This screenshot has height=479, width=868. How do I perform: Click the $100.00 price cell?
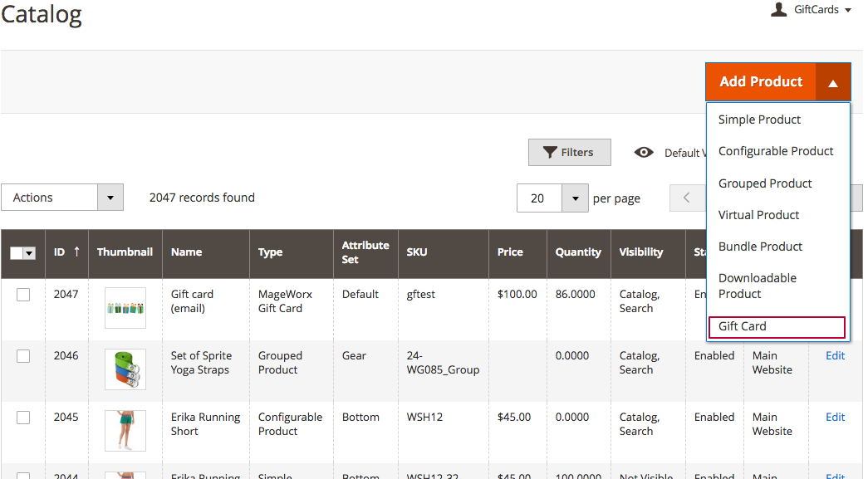pyautogui.click(x=517, y=294)
